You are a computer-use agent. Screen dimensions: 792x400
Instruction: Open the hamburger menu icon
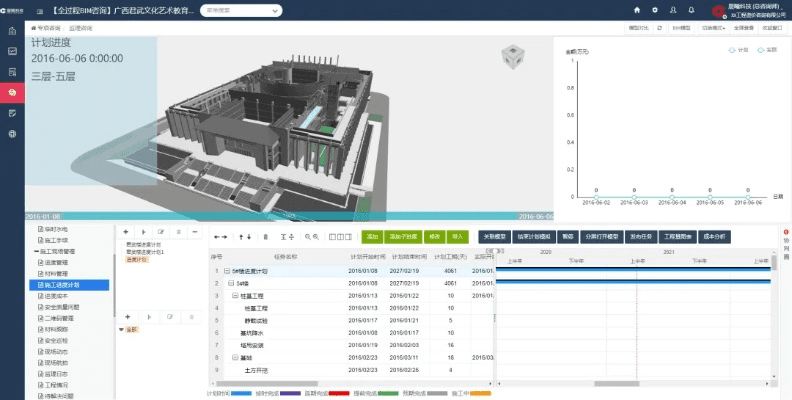[37, 10]
